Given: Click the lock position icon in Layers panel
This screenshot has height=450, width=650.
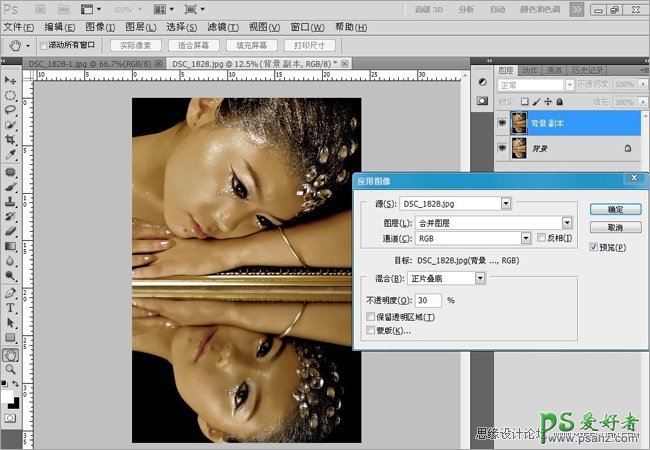Looking at the screenshot, I should point(548,101).
